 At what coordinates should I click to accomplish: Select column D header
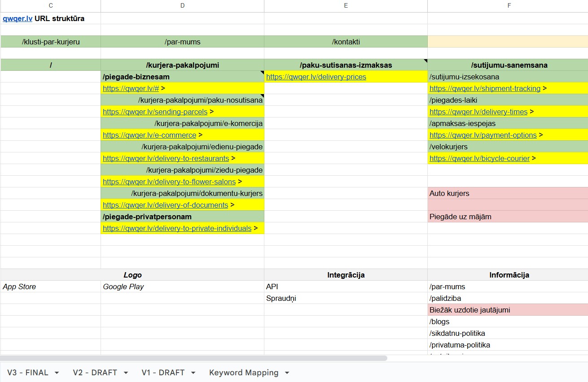click(x=182, y=6)
